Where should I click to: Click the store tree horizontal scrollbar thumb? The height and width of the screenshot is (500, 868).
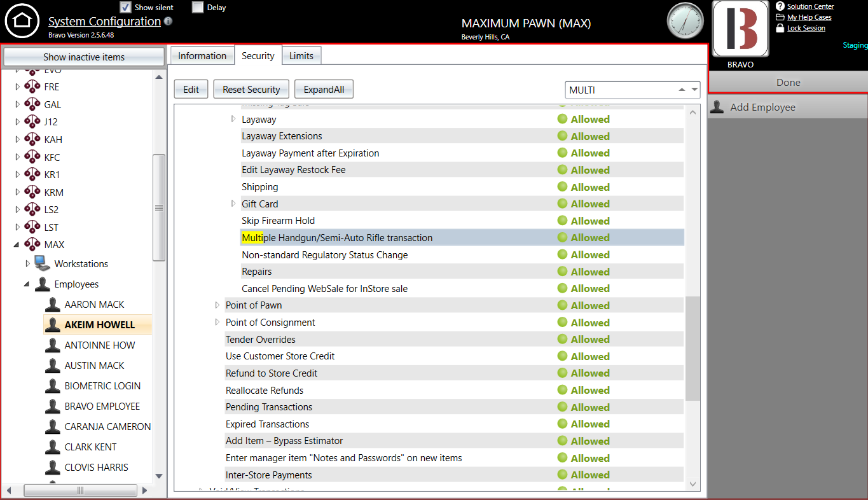pyautogui.click(x=80, y=490)
